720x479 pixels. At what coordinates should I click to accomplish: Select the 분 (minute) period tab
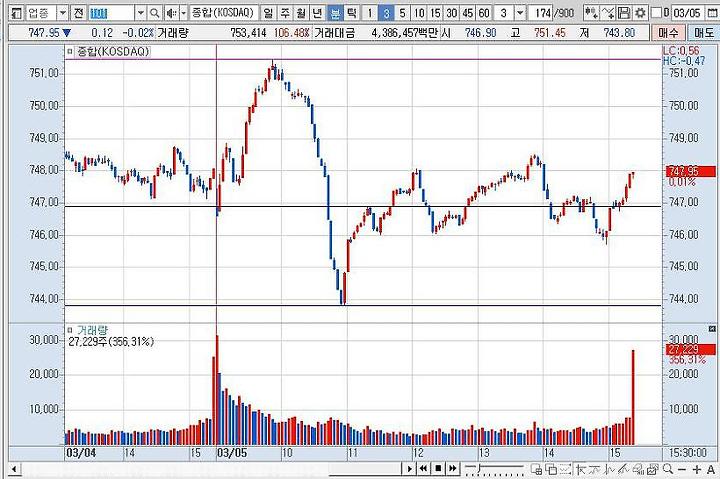pyautogui.click(x=335, y=13)
